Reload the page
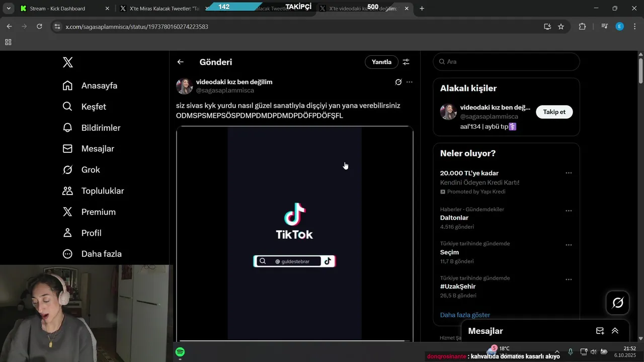The image size is (644, 362). click(x=39, y=26)
